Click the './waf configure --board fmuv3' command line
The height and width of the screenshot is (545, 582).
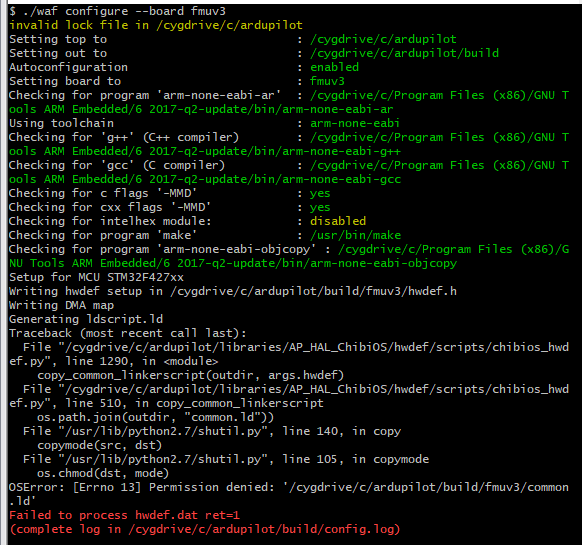tap(117, 11)
